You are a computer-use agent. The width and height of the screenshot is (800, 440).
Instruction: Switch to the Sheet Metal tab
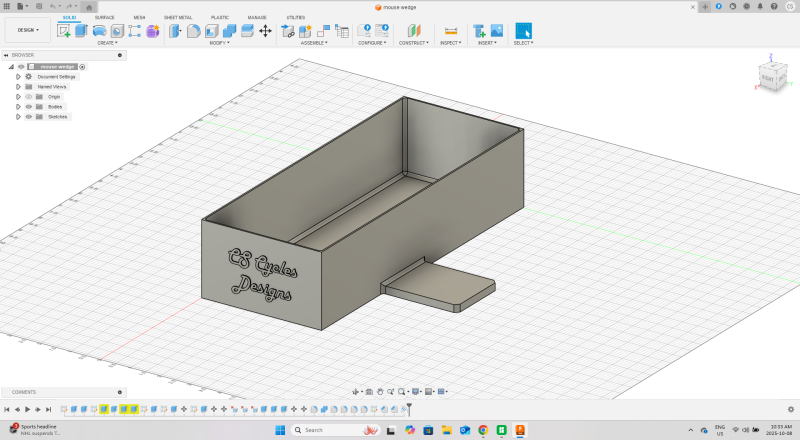[x=178, y=17]
